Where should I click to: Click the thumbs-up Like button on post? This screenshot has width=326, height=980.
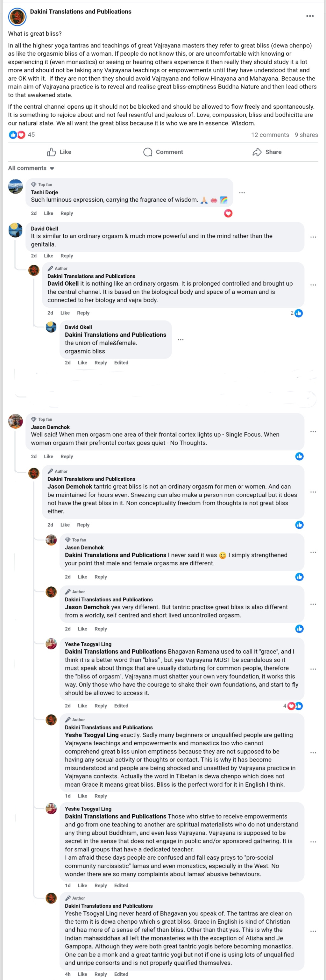point(59,152)
